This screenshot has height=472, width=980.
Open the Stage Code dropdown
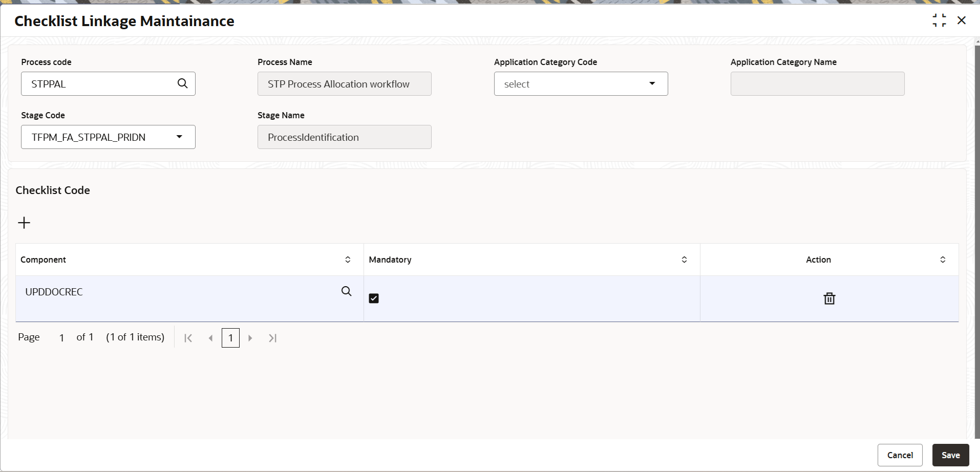[179, 137]
